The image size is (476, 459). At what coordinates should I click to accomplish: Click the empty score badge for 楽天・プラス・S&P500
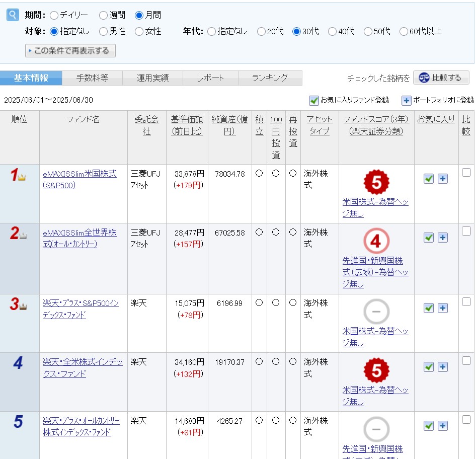coord(376,312)
